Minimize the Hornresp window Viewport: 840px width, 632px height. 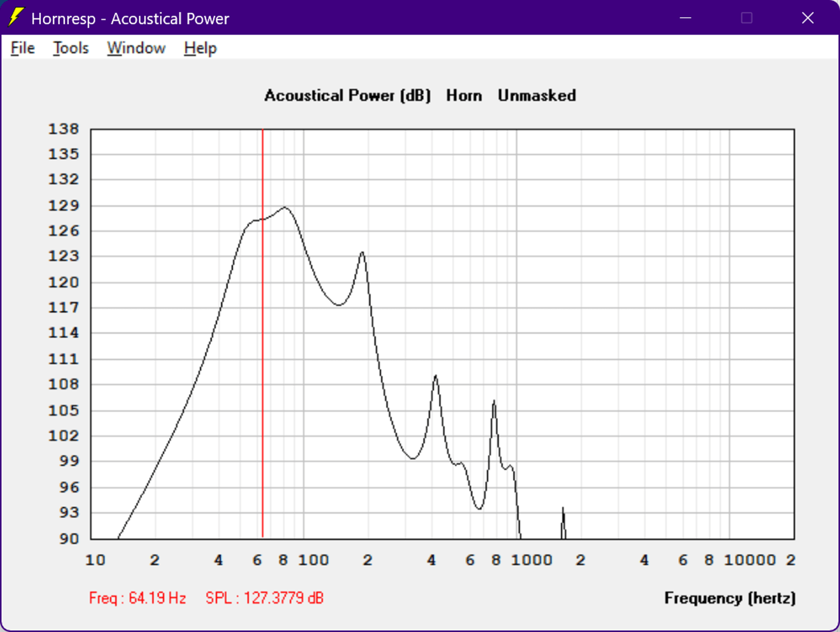(x=685, y=18)
